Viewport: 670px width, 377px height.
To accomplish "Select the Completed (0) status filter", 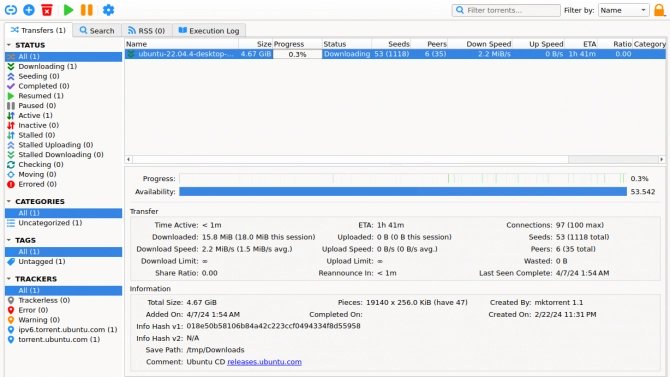I will pos(63,86).
